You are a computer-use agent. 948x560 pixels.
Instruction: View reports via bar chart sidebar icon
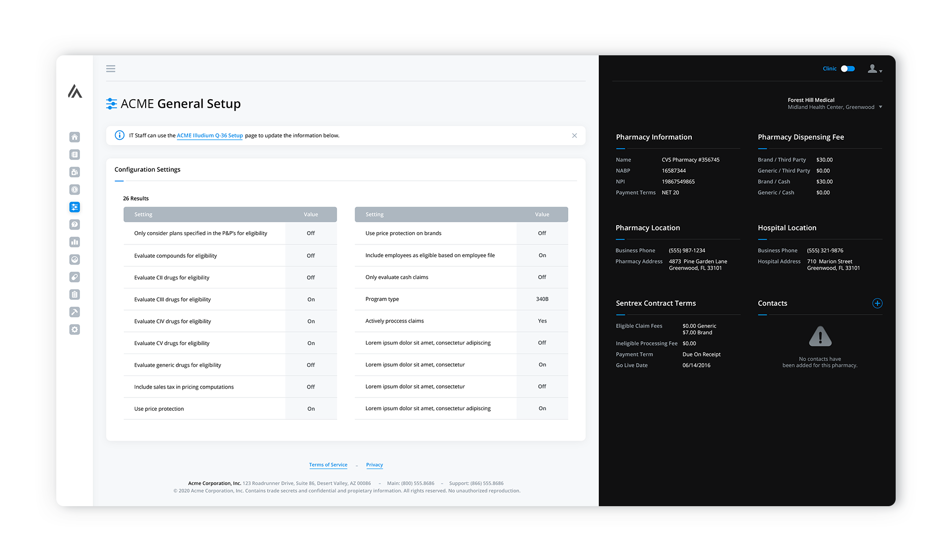pos(75,242)
